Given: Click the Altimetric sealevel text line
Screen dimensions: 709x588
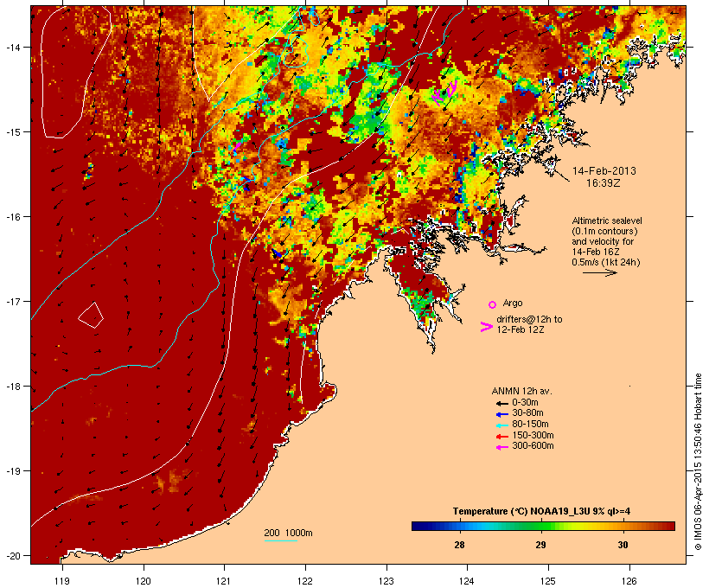Looking at the screenshot, I should (607, 220).
